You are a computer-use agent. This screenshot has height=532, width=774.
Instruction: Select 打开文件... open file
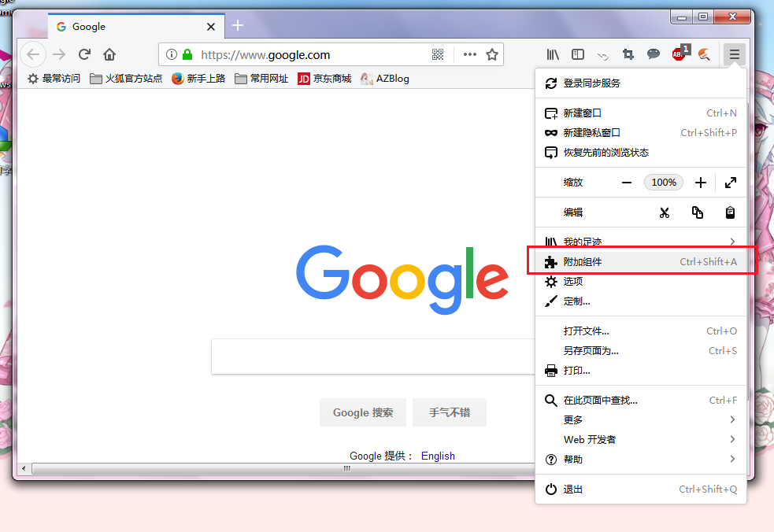641,331
